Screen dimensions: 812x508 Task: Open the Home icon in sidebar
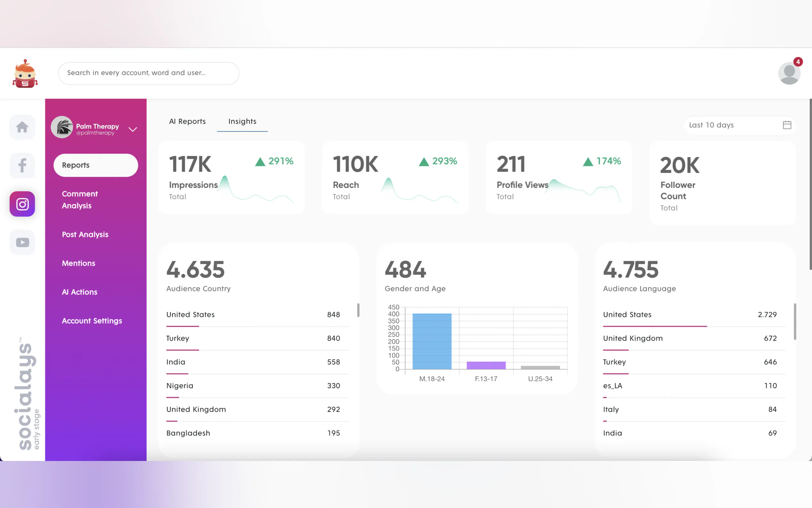pyautogui.click(x=22, y=127)
